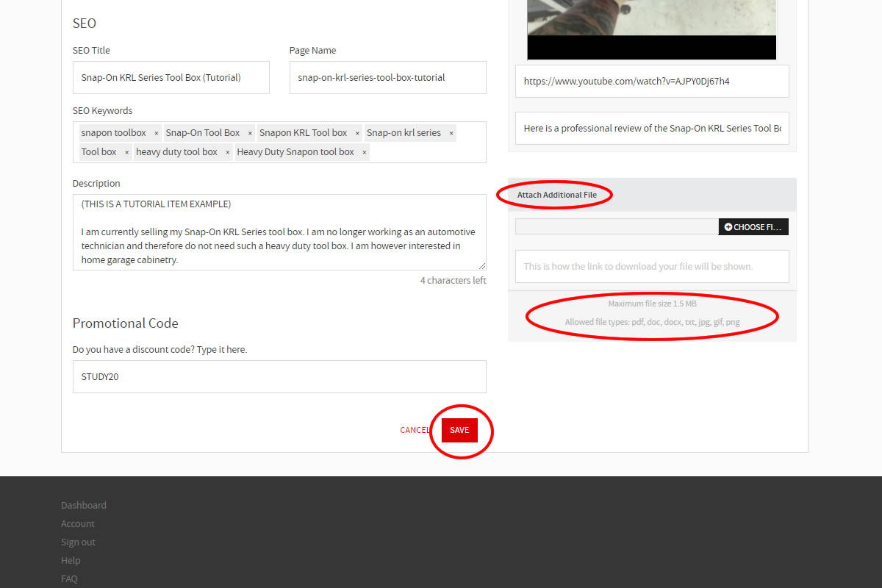Image resolution: width=882 pixels, height=588 pixels.
Task: Open the Help footer link
Action: click(71, 560)
